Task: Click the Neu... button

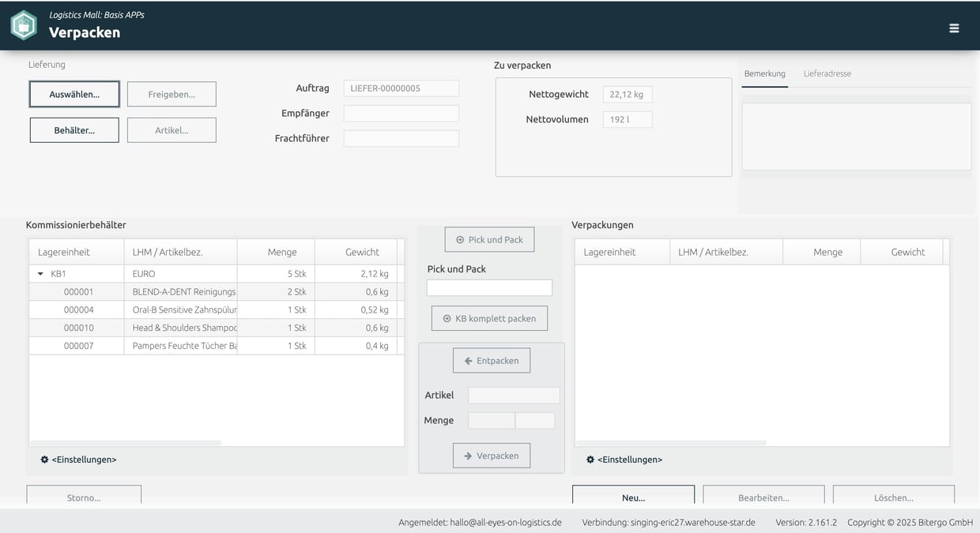Action: [x=634, y=495]
